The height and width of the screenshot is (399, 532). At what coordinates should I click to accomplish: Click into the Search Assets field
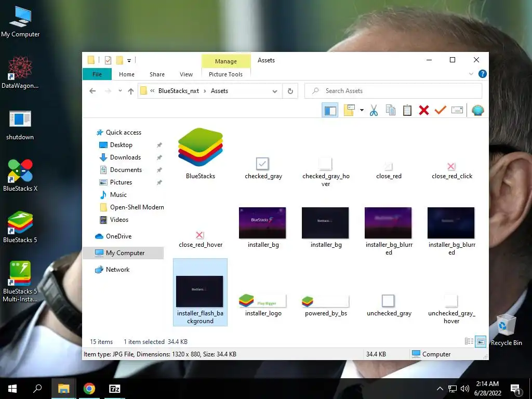pos(393,91)
